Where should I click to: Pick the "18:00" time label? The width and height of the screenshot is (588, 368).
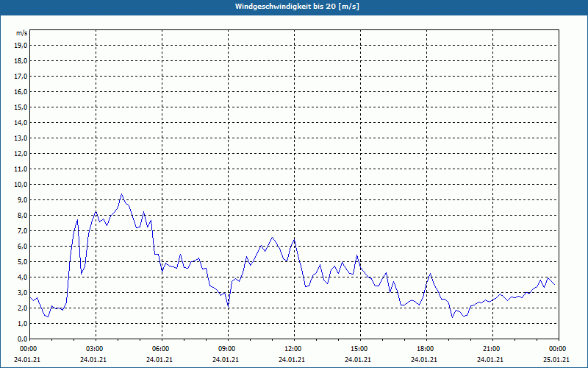426,349
